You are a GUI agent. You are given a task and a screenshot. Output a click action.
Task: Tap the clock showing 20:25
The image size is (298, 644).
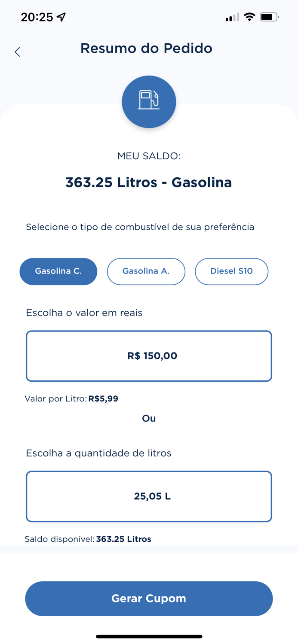[38, 16]
